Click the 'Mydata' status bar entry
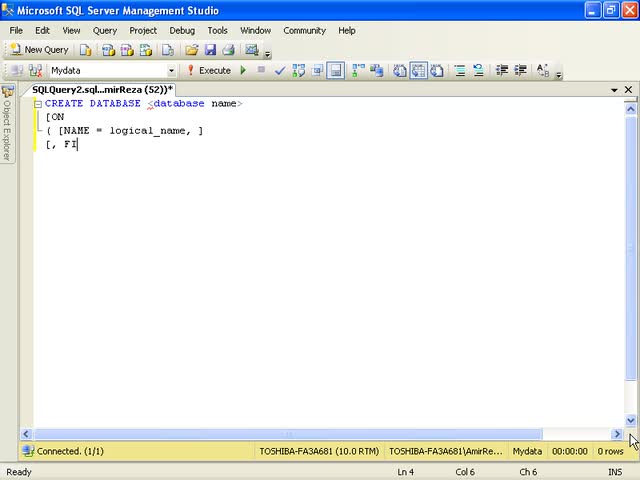Screen dimensions: 640x480 coord(527,451)
